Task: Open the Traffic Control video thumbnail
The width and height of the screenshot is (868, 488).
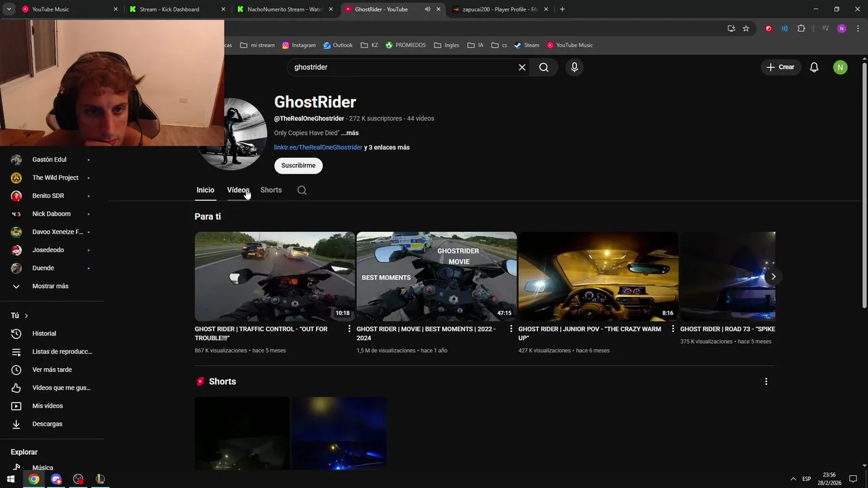Action: pyautogui.click(x=275, y=277)
